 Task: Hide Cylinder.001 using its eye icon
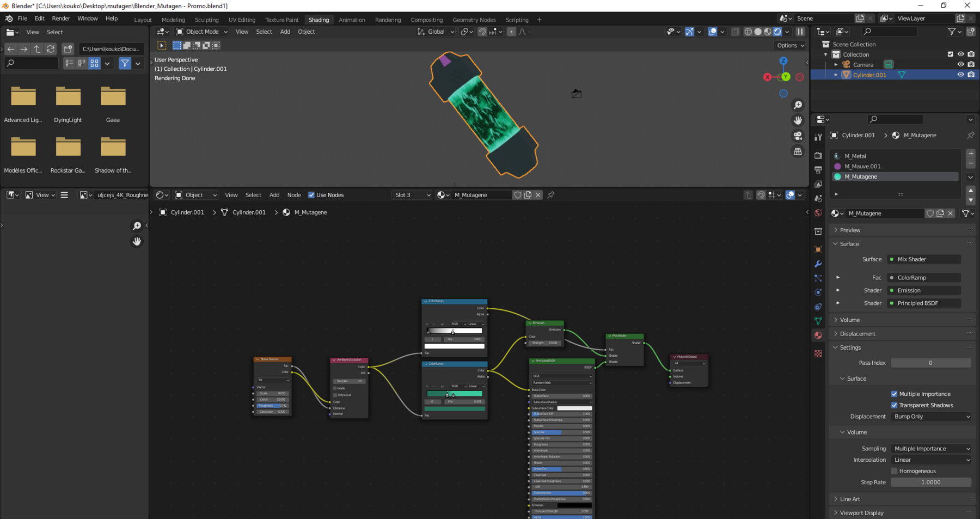click(x=960, y=75)
